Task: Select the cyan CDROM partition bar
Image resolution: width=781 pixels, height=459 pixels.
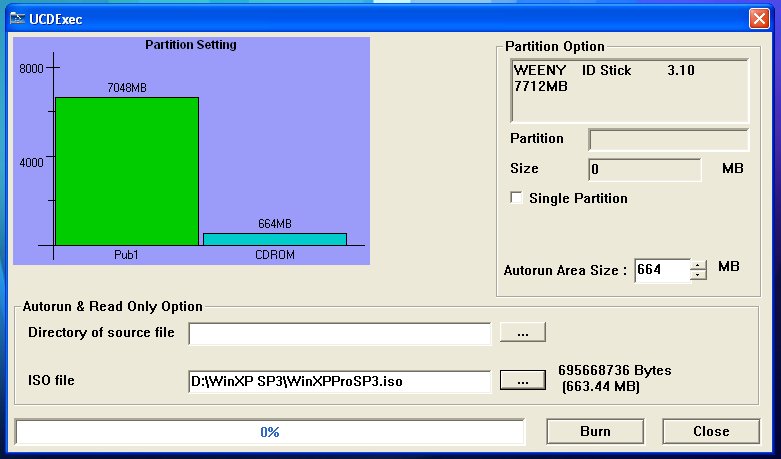Action: point(275,239)
